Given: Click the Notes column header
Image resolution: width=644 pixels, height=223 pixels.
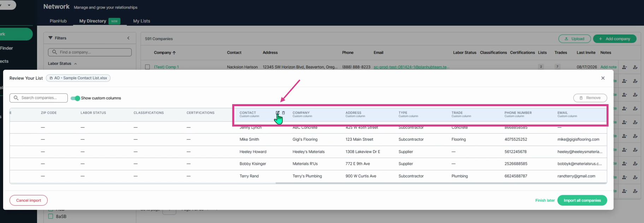Looking at the screenshot, I should point(605,53).
